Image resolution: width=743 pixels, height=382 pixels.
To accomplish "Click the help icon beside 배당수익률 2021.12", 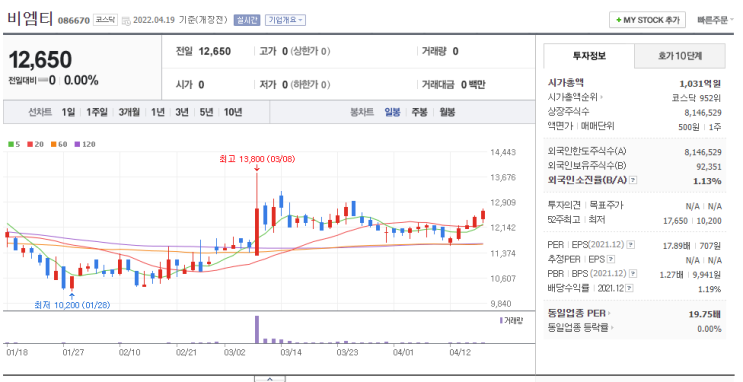I will [x=629, y=288].
